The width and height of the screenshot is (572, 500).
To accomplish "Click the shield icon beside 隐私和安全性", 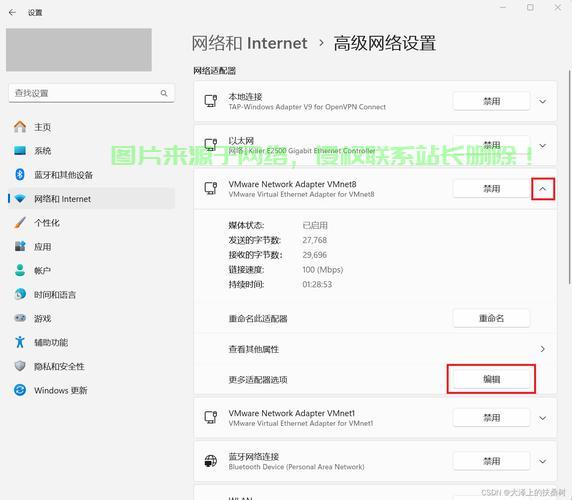I will tap(20, 366).
